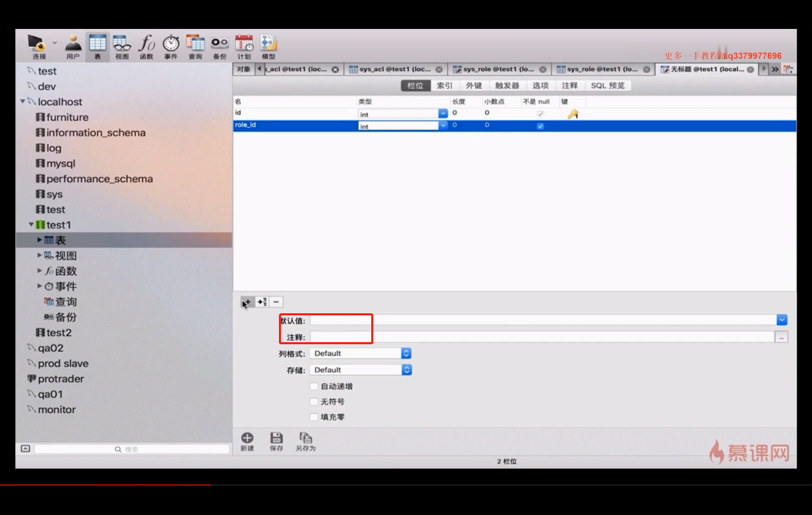Click the comment ellipsis button
Screen dimensions: 812x515
tap(782, 337)
